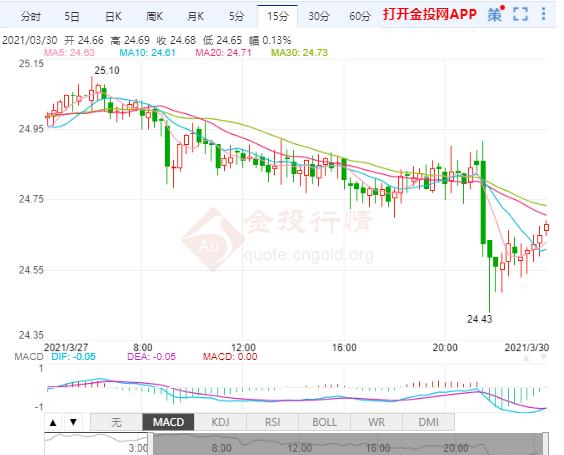The image size is (564, 455).
Task: Select the 无 no-indicator option
Action: pyautogui.click(x=117, y=422)
